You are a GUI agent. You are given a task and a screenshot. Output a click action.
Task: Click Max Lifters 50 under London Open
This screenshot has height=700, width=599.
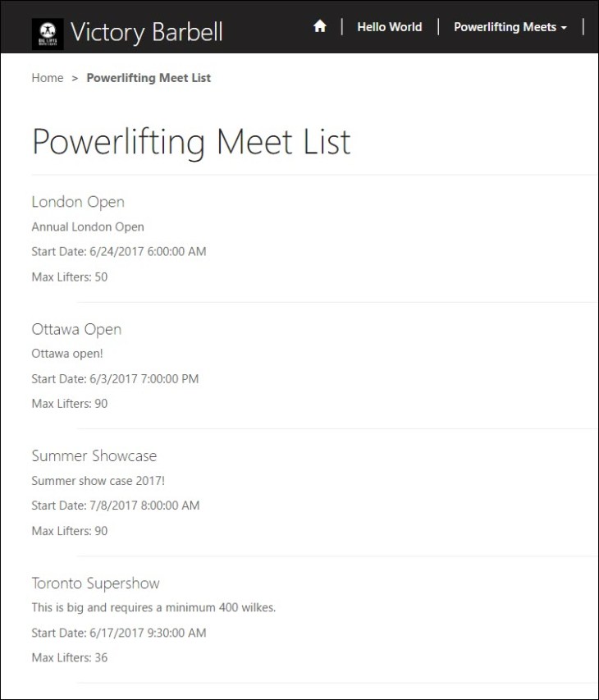pyautogui.click(x=69, y=277)
